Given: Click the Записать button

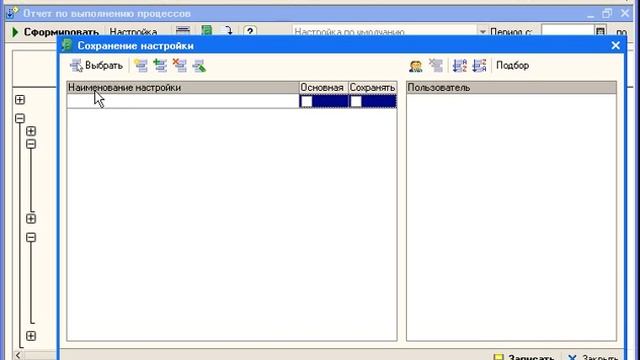Looking at the screenshot, I should (x=524, y=357).
